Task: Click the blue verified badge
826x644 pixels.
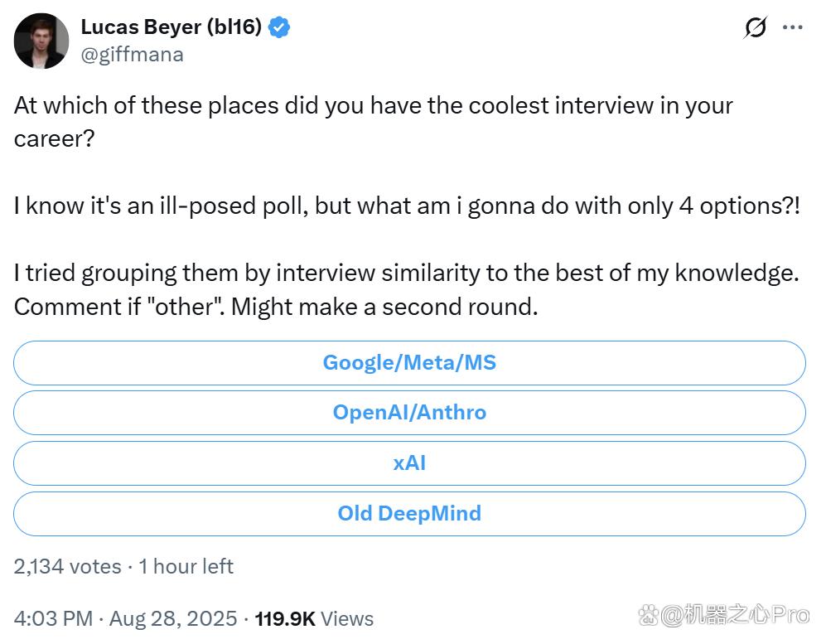Action: click(x=278, y=27)
